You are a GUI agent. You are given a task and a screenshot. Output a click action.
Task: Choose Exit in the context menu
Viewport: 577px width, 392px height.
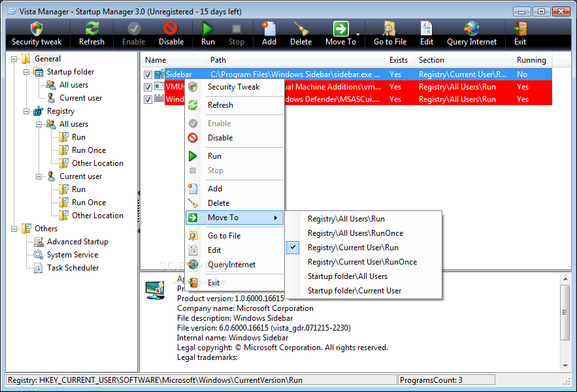235,283
